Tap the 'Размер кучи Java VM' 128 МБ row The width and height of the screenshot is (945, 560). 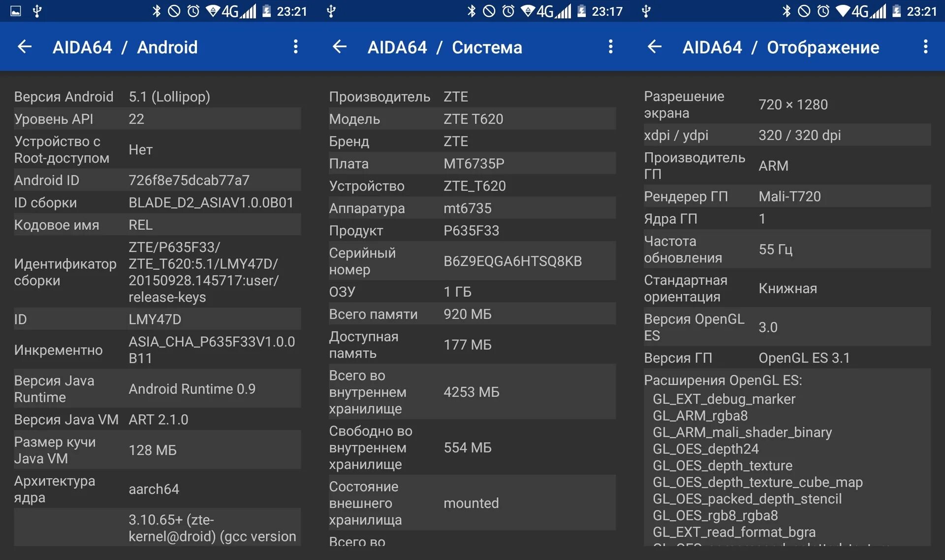157,450
